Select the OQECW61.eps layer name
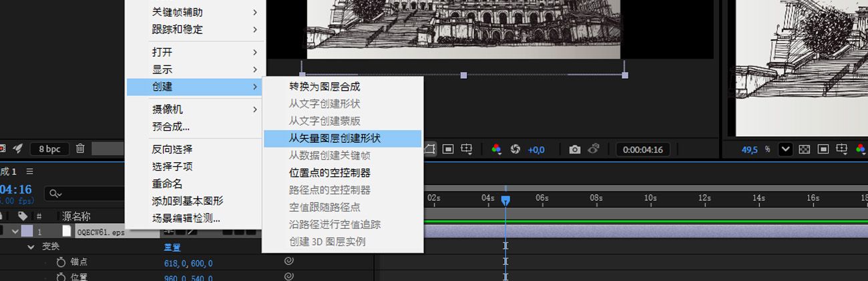Viewport: 868px width, 281px height. pyautogui.click(x=100, y=232)
